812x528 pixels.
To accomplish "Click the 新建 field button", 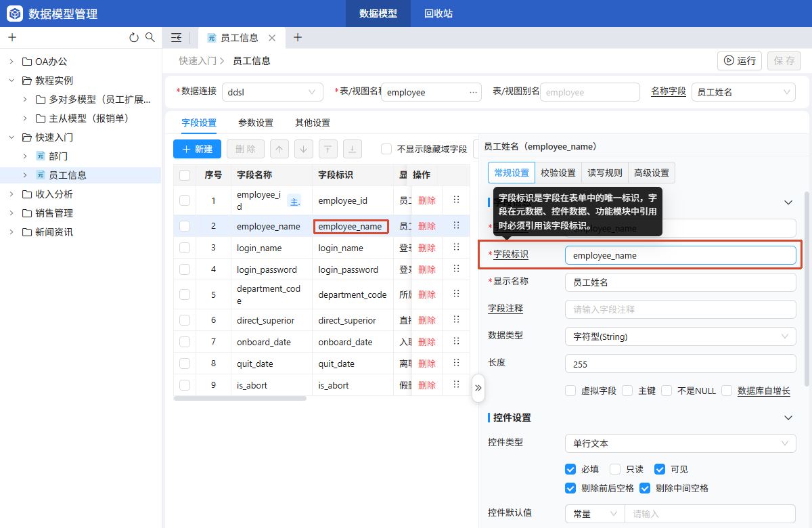I will (197, 149).
